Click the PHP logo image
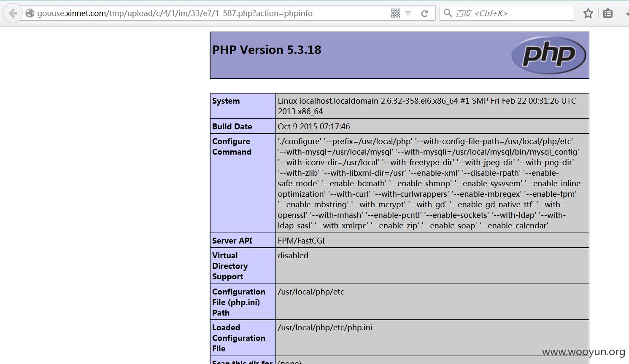629x364 pixels. tap(548, 55)
